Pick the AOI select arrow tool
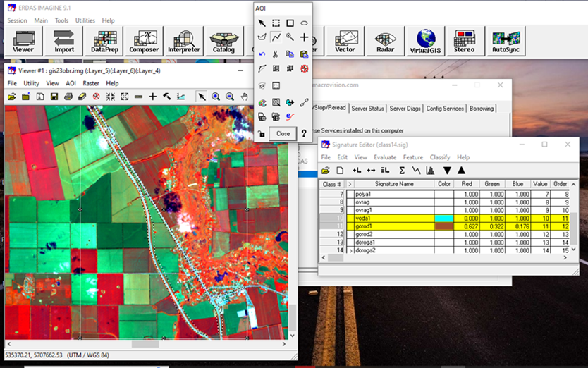588x368 pixels. 262,23
